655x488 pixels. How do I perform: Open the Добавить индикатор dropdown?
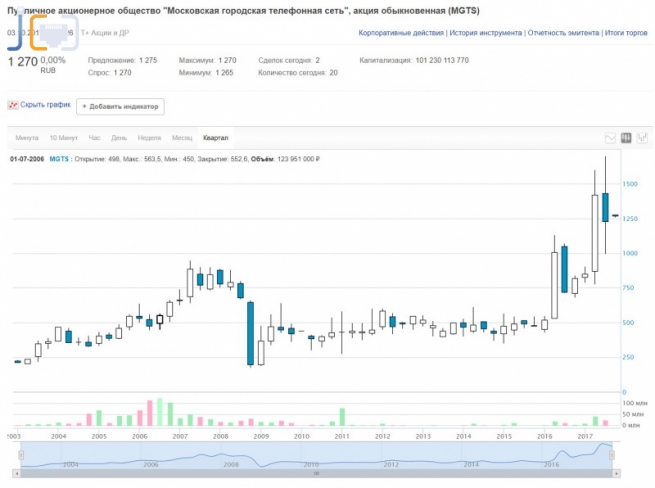[120, 106]
